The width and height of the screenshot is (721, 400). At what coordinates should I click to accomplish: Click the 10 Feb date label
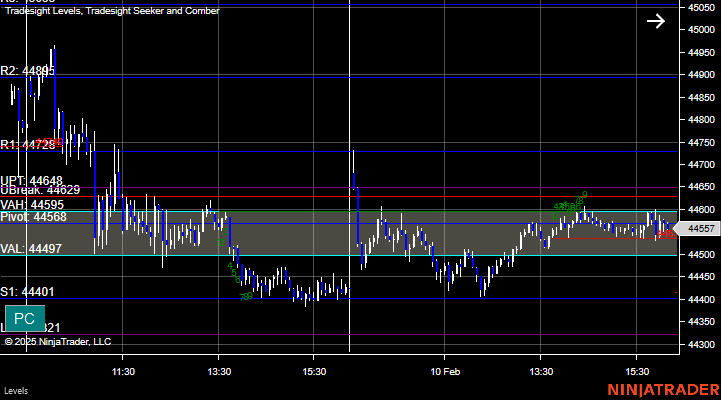pos(445,371)
